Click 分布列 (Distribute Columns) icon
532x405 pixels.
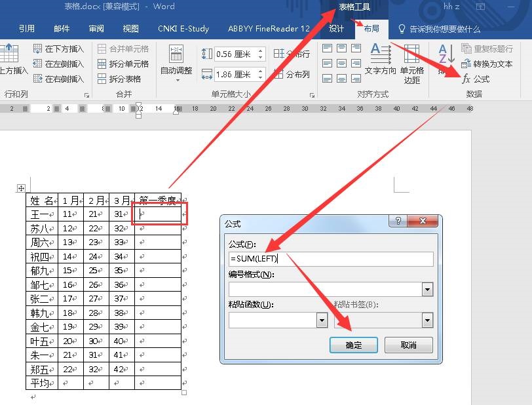pyautogui.click(x=279, y=75)
